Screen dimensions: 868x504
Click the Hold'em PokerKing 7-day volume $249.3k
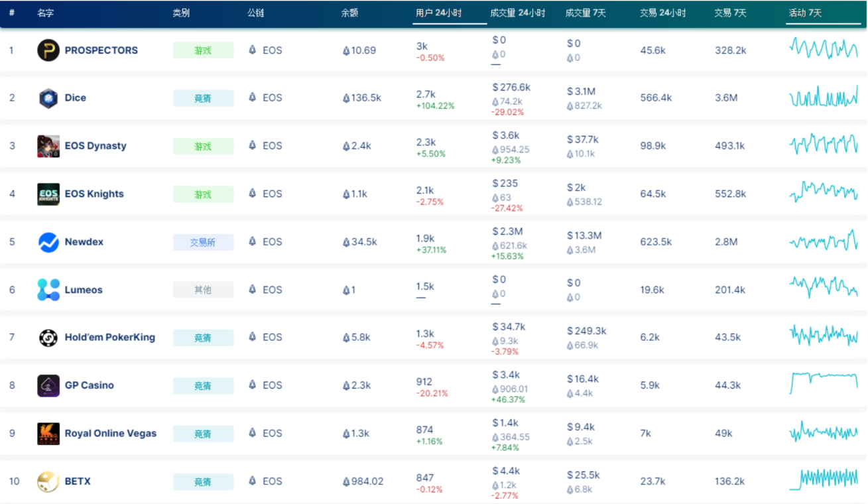click(x=587, y=331)
